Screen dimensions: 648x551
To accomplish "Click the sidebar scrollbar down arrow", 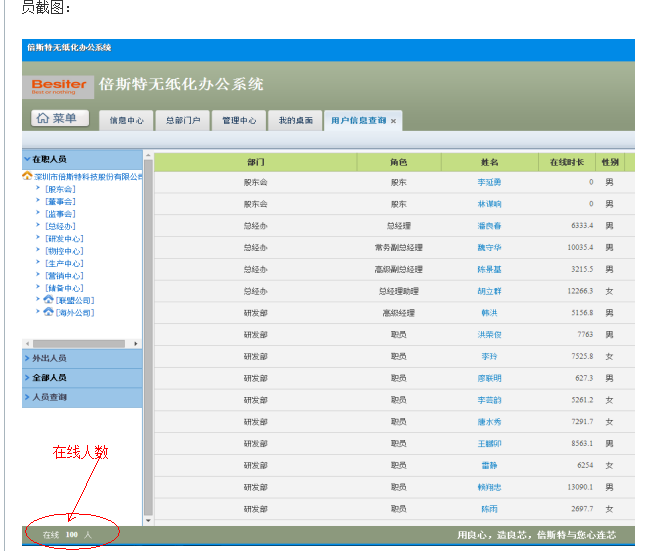I will (149, 520).
